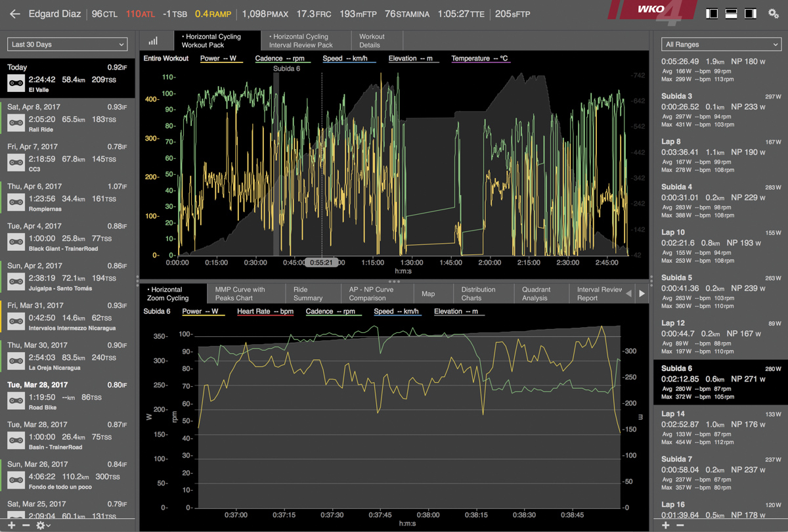
Task: Select the Subida 7 range
Action: click(x=721, y=473)
